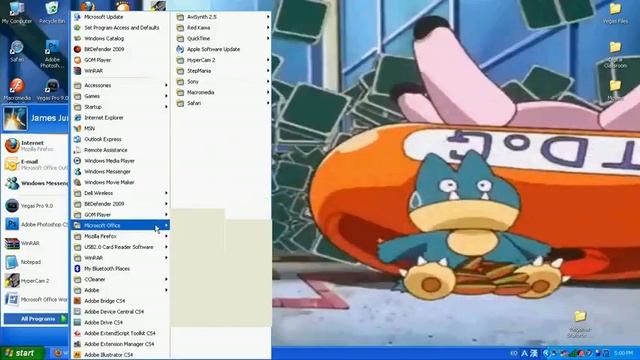640x360 pixels.
Task: Expand Mozilla Firefox folder submenu
Action: tap(120, 236)
